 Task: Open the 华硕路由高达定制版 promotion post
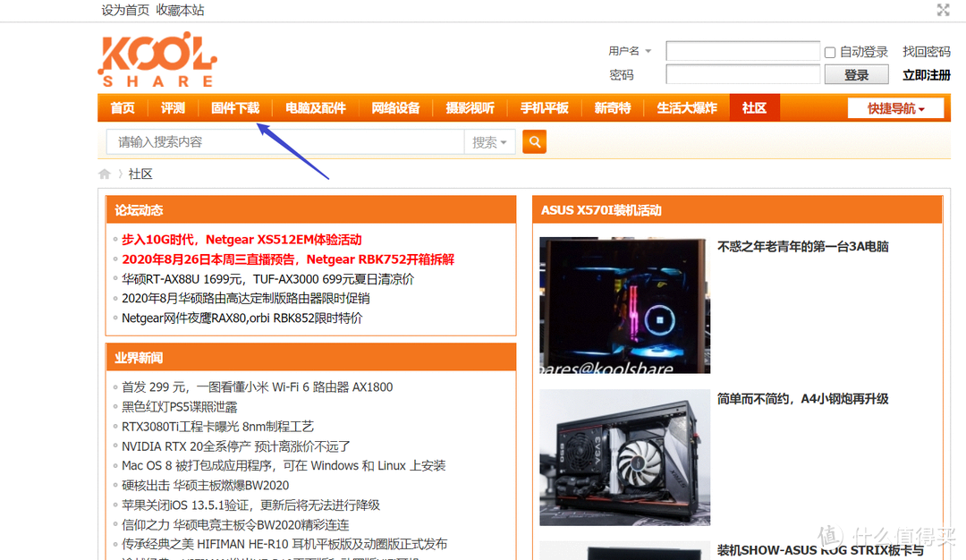point(246,298)
